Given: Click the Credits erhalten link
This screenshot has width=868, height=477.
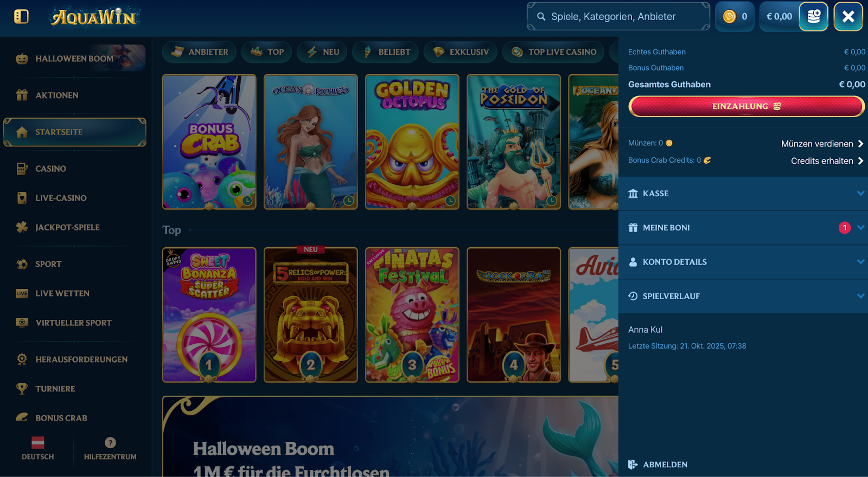Looking at the screenshot, I should (826, 161).
